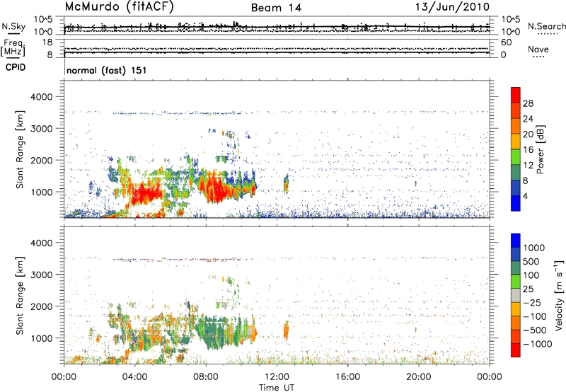Click the isolated 12:30 UT echo in velocity panel

pos(287,330)
